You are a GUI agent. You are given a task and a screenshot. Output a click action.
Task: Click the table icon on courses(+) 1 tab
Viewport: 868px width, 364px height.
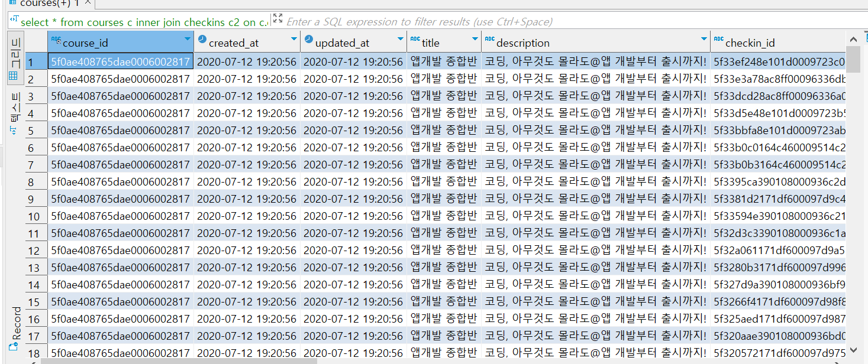(x=13, y=3)
